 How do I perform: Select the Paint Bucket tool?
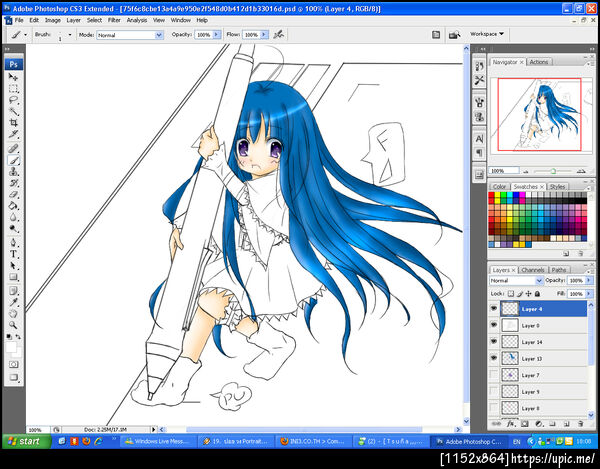coord(13,206)
